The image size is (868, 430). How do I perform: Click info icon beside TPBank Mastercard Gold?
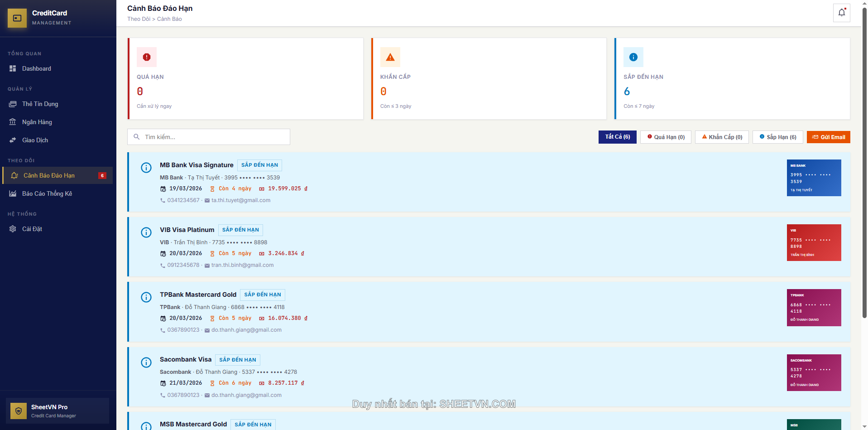tap(146, 297)
